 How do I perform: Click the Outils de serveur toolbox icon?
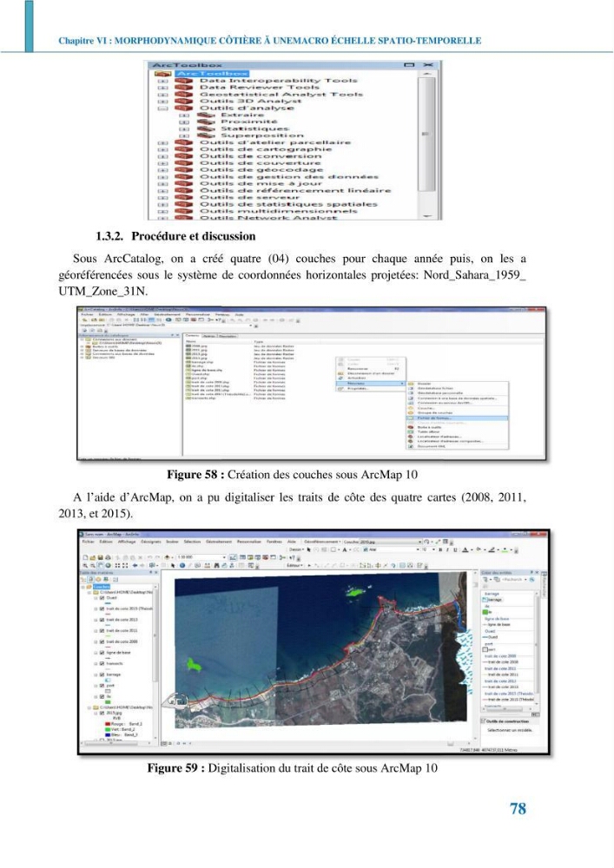183,198
